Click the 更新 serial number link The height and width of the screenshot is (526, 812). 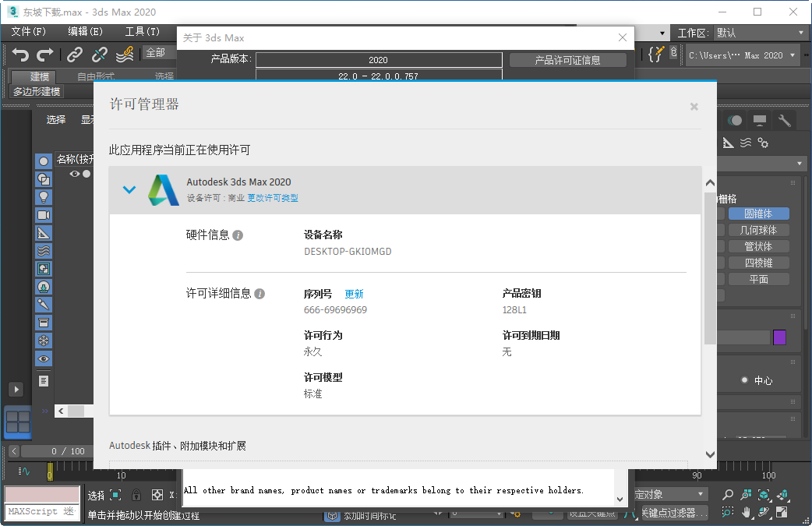[355, 294]
